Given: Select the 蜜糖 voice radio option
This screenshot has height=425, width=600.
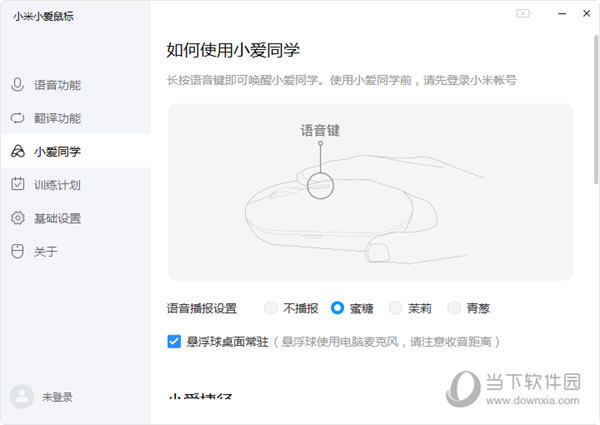Looking at the screenshot, I should [x=337, y=308].
